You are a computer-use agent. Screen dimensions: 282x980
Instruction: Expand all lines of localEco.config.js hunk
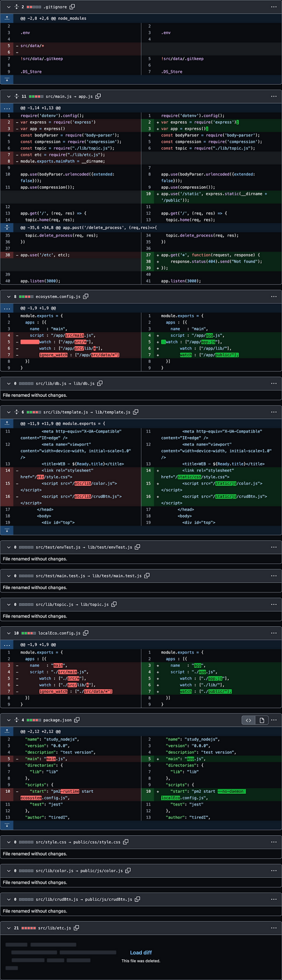7,644
